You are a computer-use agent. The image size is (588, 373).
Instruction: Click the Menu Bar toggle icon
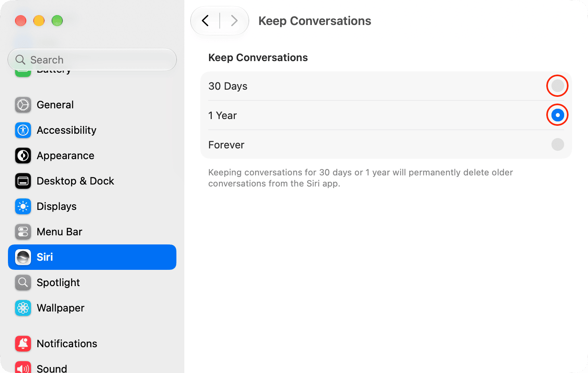[23, 232]
